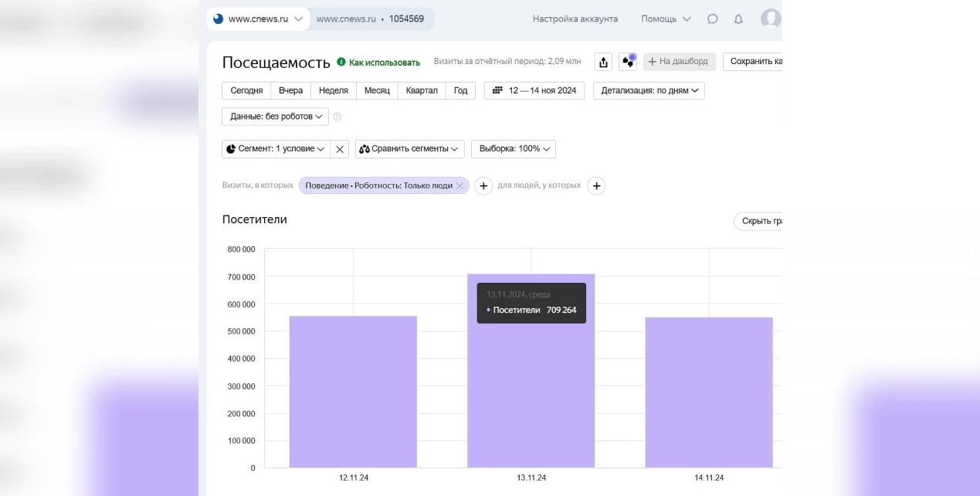Add people condition with plus icon

tap(596, 186)
